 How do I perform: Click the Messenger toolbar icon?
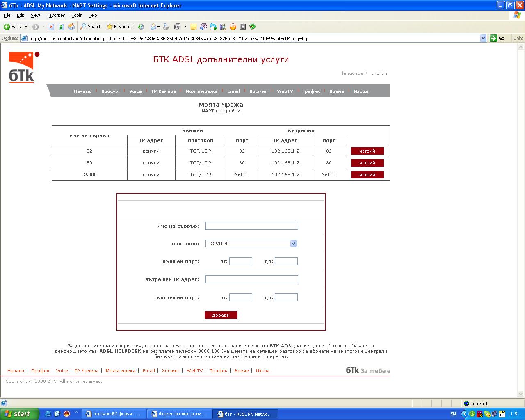213,27
